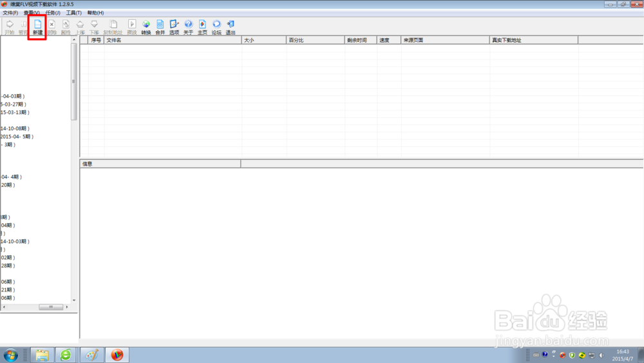Image resolution: width=644 pixels, height=363 pixels.
Task: Open the 帮助(H) menu
Action: [95, 13]
